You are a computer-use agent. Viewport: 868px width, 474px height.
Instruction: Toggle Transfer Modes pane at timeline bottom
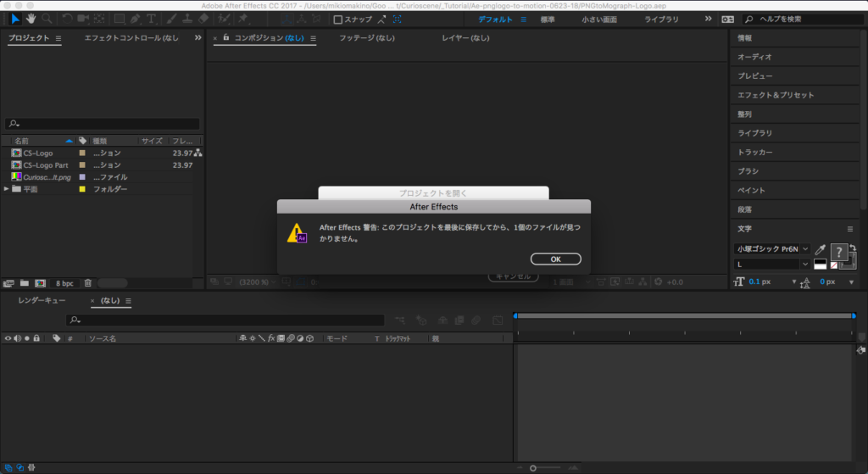click(20, 467)
